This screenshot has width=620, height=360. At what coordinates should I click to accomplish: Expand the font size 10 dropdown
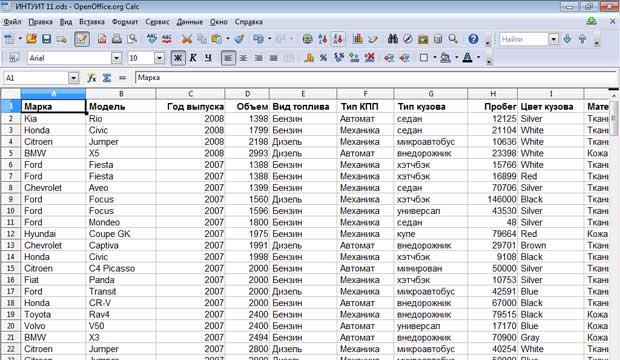point(159,58)
